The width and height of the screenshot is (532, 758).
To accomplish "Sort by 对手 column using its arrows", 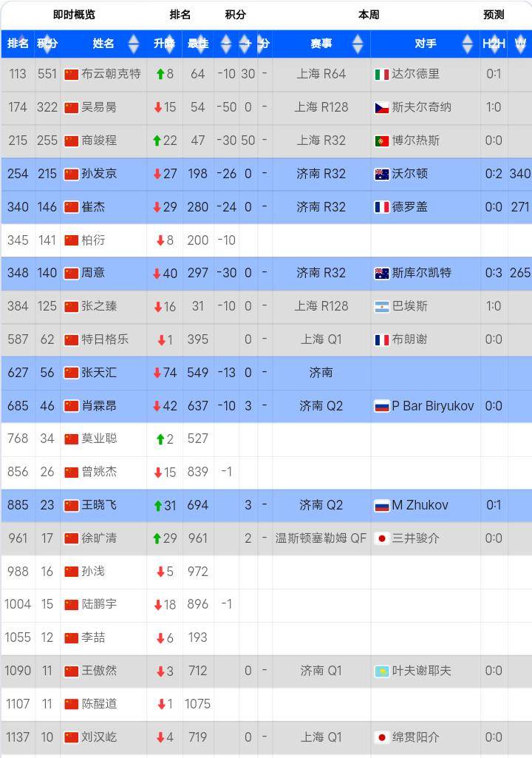I will 467,44.
